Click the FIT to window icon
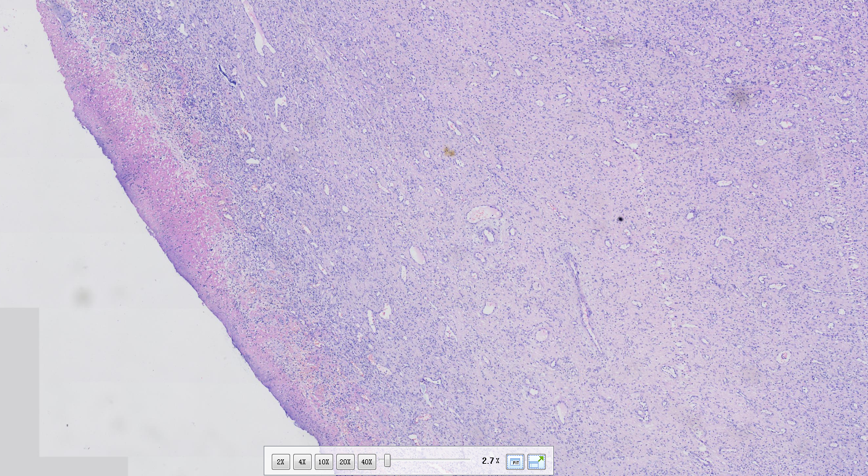 (x=515, y=461)
